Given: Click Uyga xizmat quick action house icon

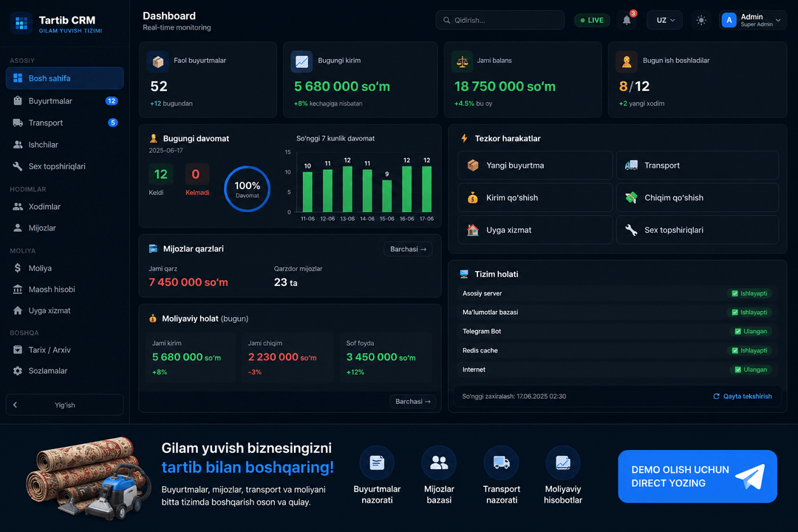Looking at the screenshot, I should tap(473, 230).
